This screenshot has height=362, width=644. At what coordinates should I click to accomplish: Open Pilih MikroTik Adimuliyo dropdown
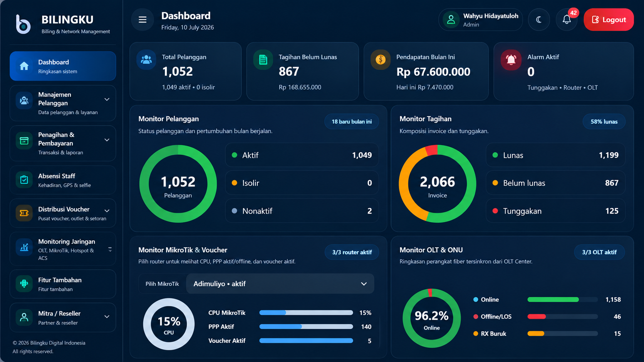[x=280, y=284]
